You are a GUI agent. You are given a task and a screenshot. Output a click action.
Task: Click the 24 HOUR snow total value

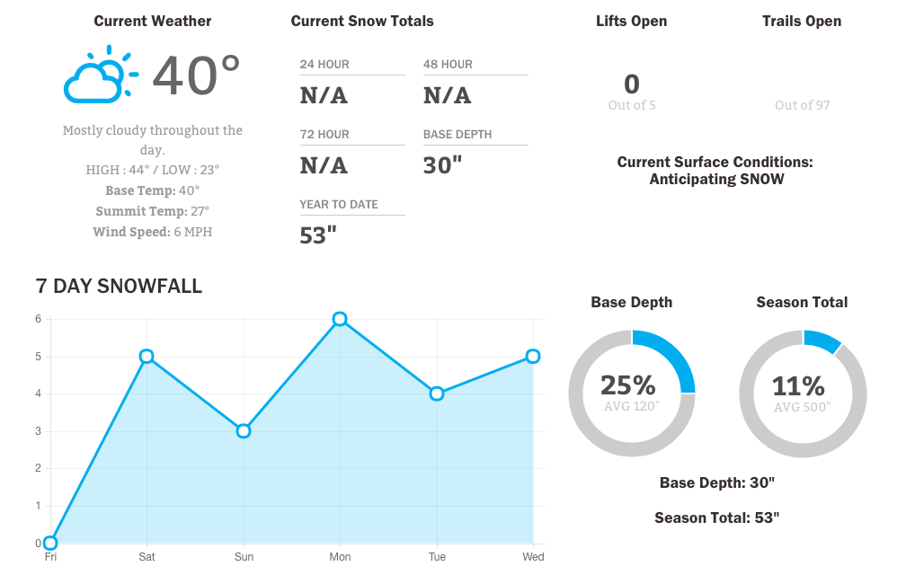point(324,95)
